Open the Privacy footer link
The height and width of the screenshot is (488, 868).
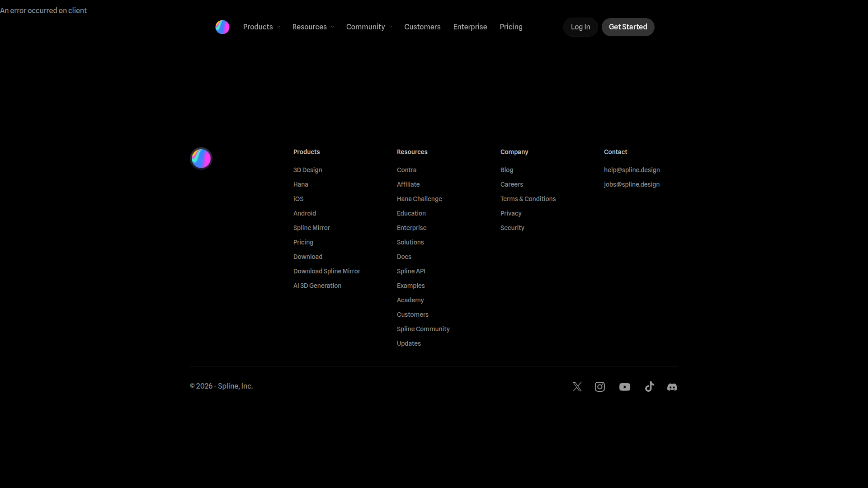[511, 213]
